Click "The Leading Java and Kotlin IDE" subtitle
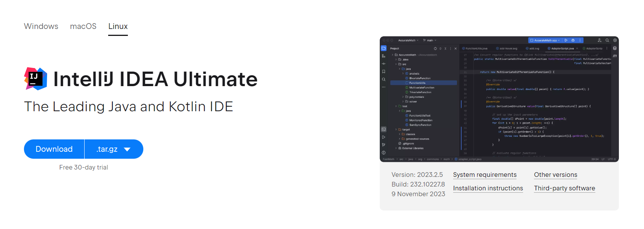This screenshot has height=229, width=644. [x=129, y=107]
